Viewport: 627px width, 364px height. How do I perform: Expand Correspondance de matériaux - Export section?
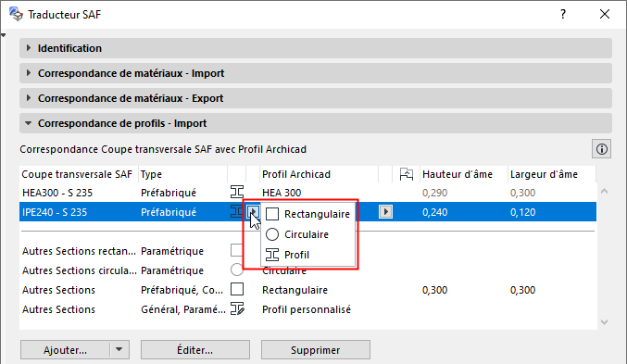click(316, 98)
